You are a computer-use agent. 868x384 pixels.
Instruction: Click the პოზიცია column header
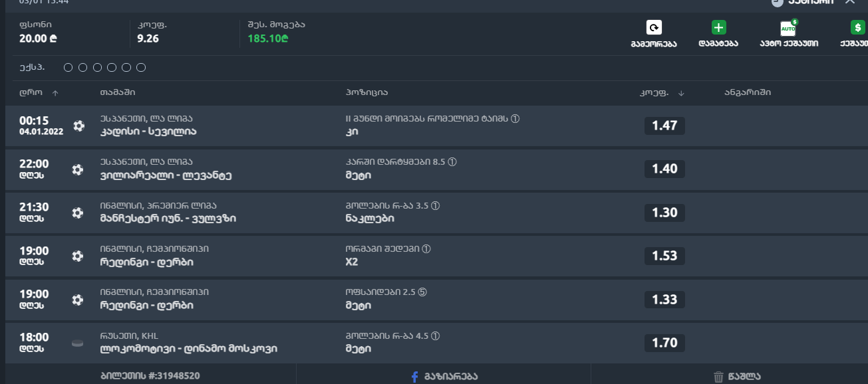[366, 92]
